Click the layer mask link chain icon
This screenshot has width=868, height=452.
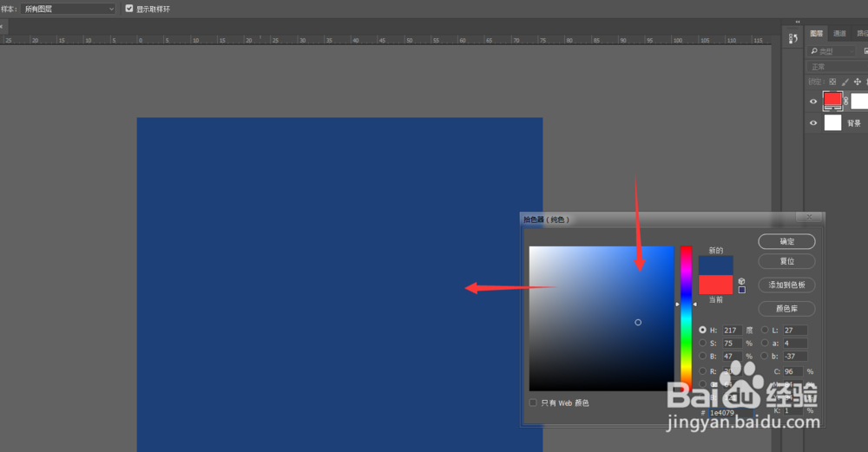[x=845, y=102]
